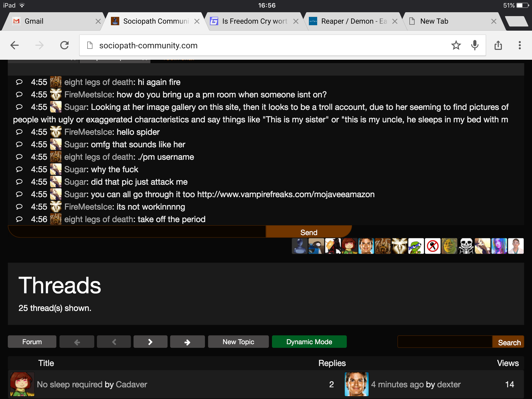
Task: Open dexter's profile from last reply
Action: pos(449,384)
